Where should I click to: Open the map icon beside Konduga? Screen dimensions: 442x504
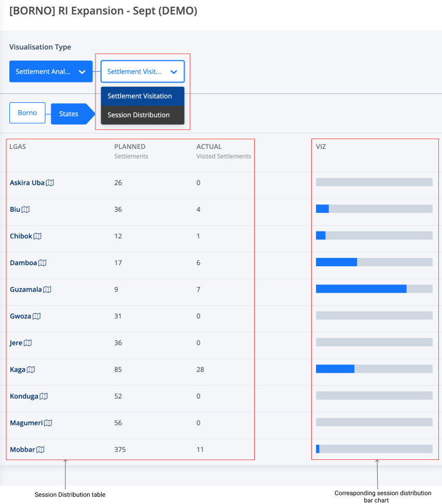tap(44, 397)
